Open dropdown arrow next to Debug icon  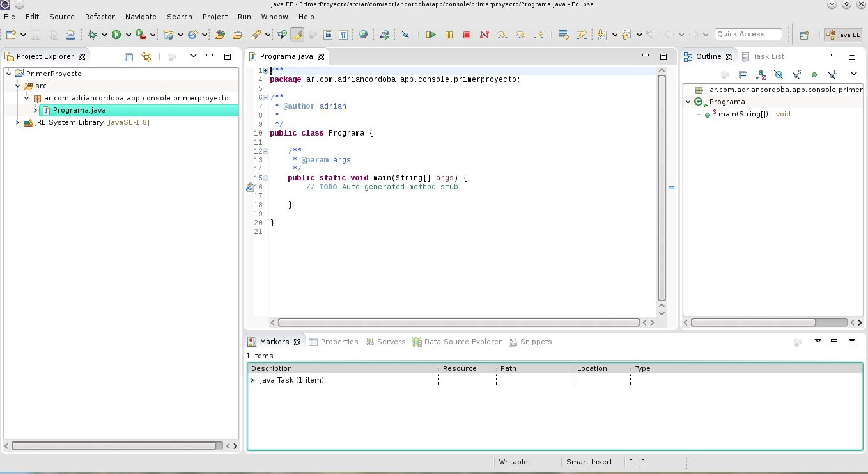tap(104, 35)
